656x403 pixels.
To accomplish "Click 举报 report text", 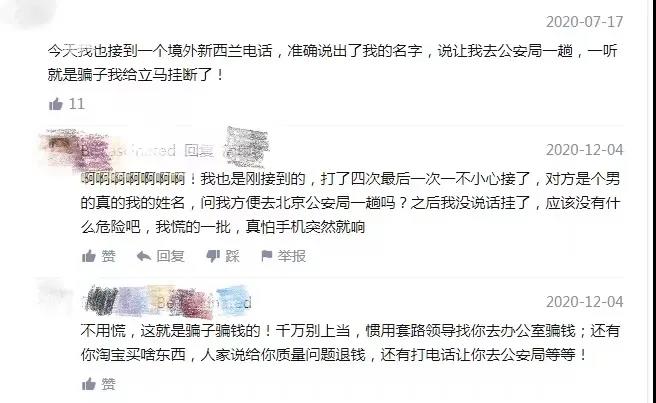I will pyautogui.click(x=292, y=256).
